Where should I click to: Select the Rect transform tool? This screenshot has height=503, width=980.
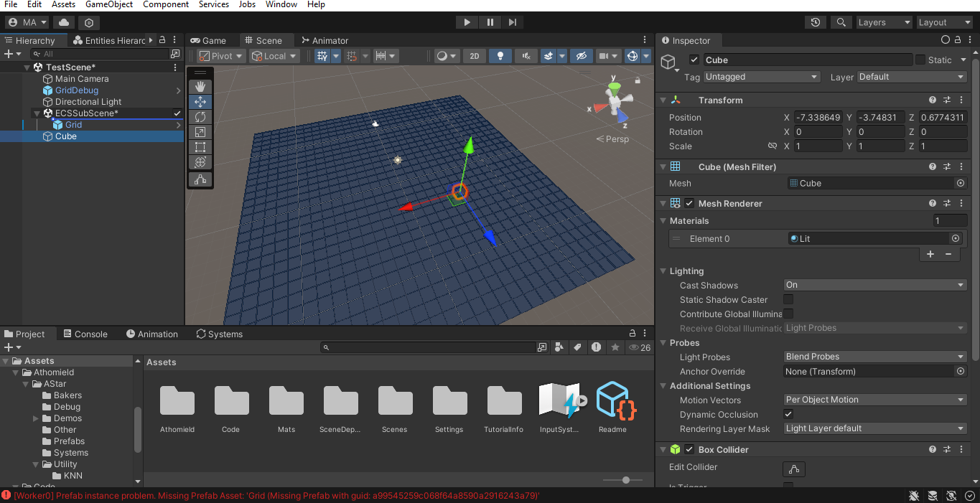(x=200, y=147)
